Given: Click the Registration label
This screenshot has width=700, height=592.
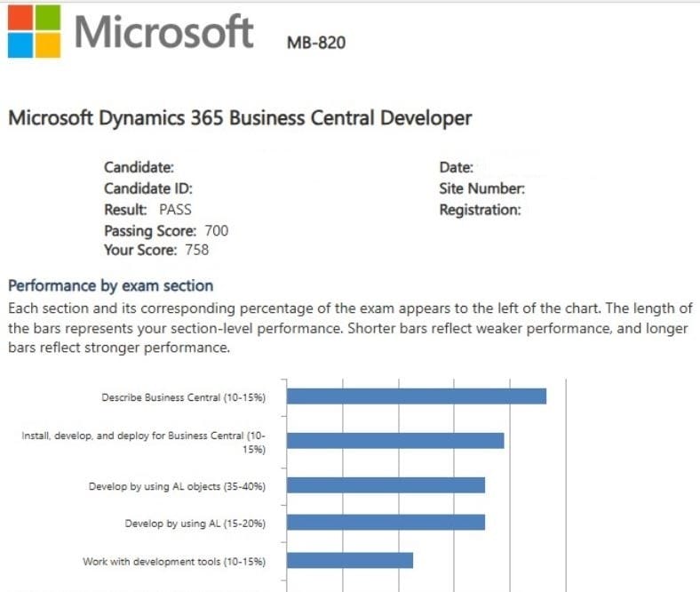Looking at the screenshot, I should 480,210.
